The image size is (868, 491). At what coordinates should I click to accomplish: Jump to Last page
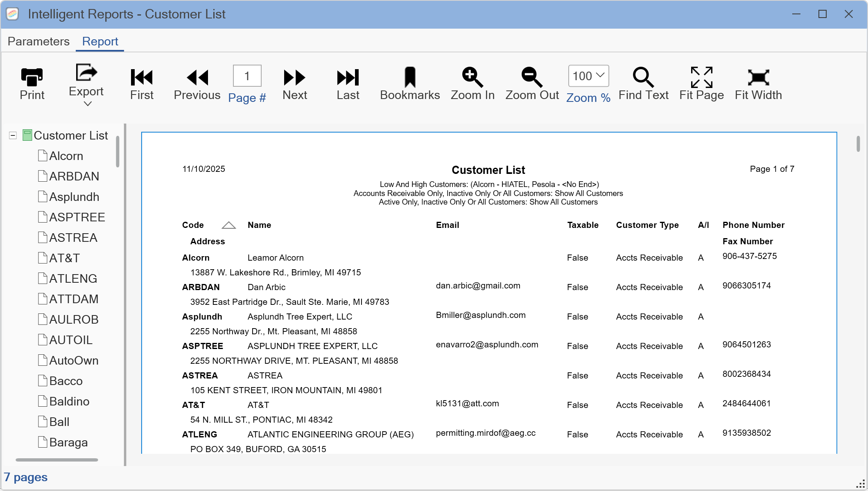pos(348,77)
